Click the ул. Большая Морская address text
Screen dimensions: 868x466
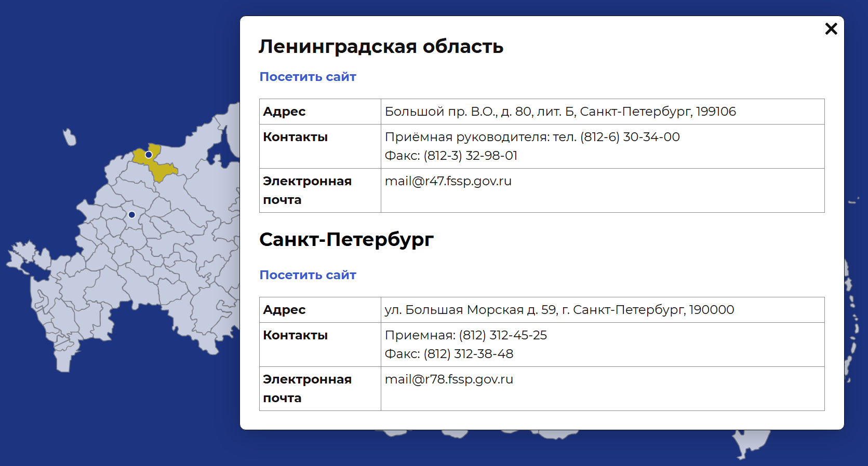(x=559, y=310)
